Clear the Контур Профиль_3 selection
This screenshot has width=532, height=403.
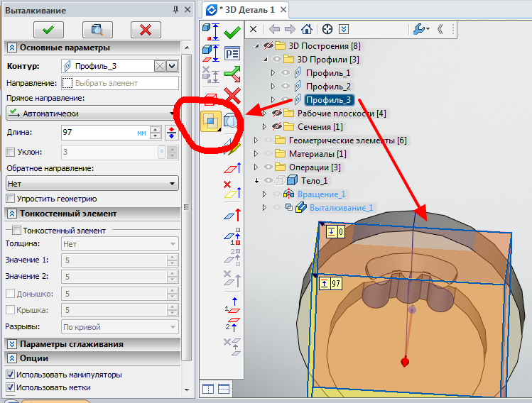[160, 66]
